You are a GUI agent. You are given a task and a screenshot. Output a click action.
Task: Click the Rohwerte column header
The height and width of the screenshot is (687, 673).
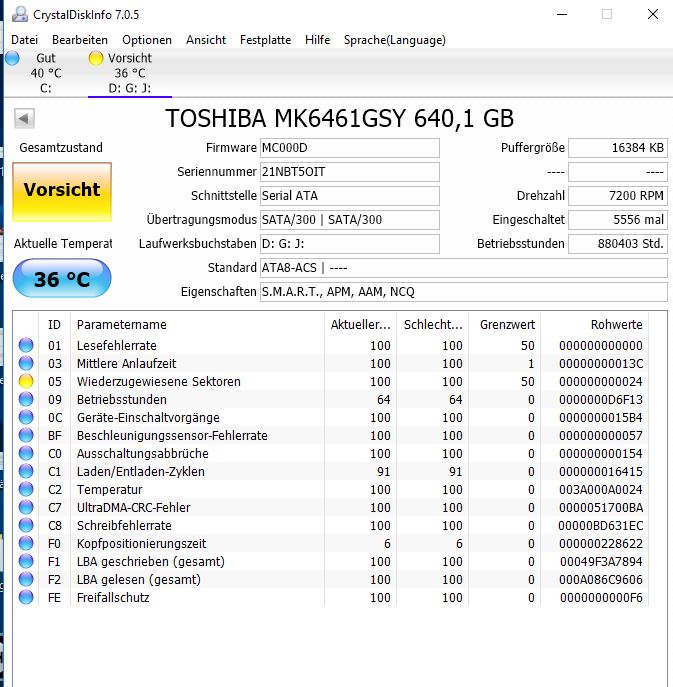595,325
